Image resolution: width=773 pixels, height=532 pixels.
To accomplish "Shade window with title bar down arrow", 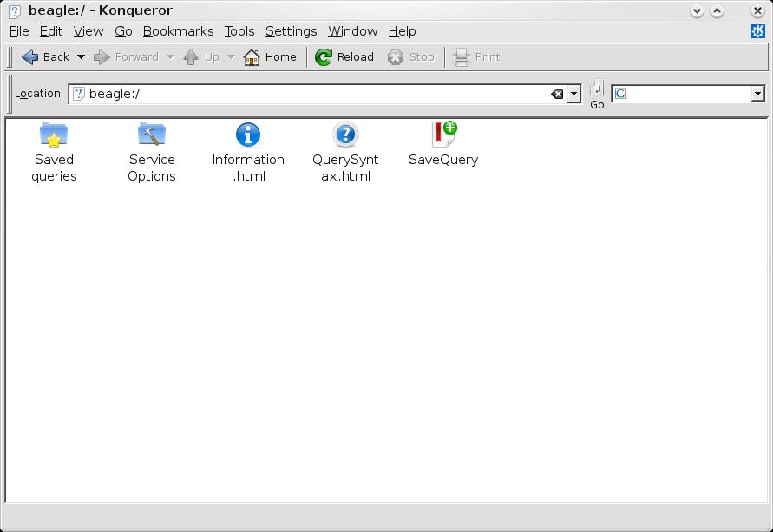I will coord(697,10).
